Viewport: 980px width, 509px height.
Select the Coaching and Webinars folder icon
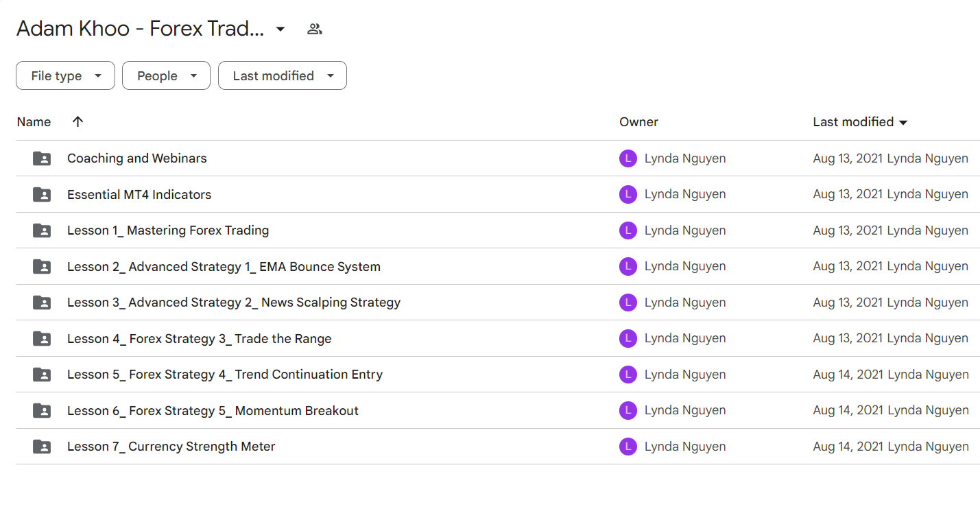click(42, 158)
